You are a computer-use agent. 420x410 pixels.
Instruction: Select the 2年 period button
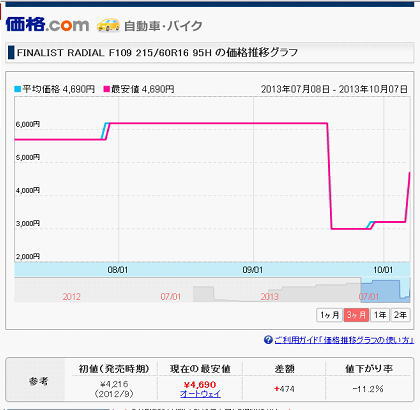(400, 315)
